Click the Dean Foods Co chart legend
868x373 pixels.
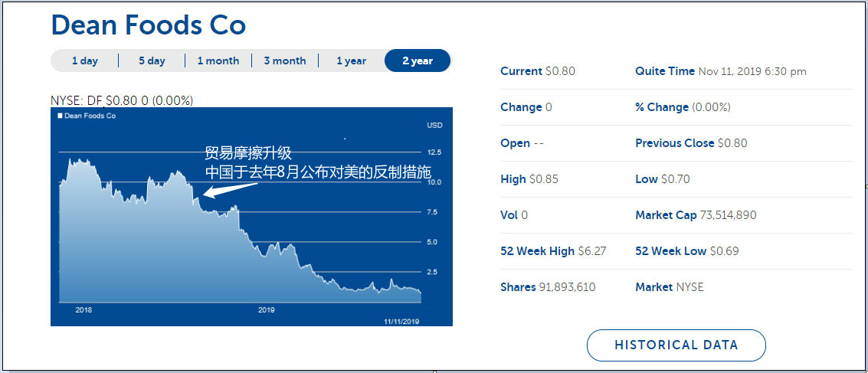coord(87,116)
